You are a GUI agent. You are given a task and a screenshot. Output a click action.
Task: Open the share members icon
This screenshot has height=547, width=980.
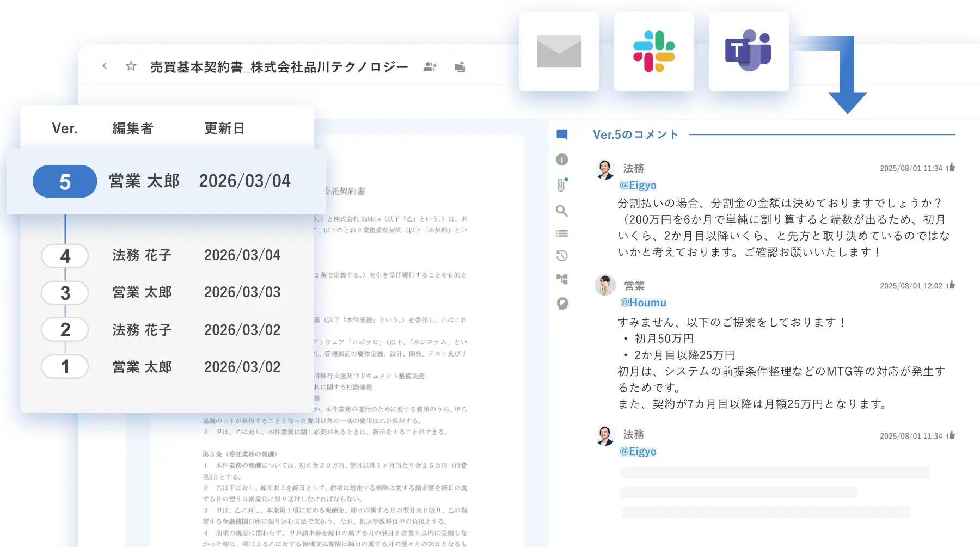(430, 67)
